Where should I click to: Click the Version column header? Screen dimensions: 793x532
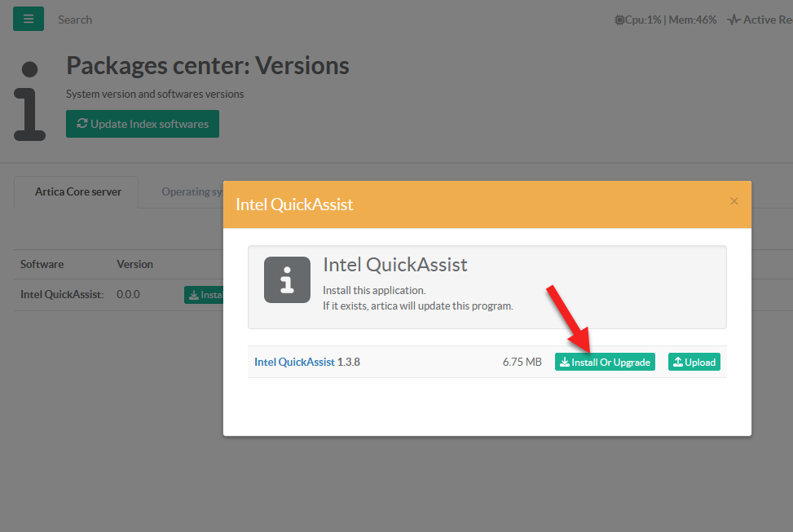pyautogui.click(x=134, y=264)
